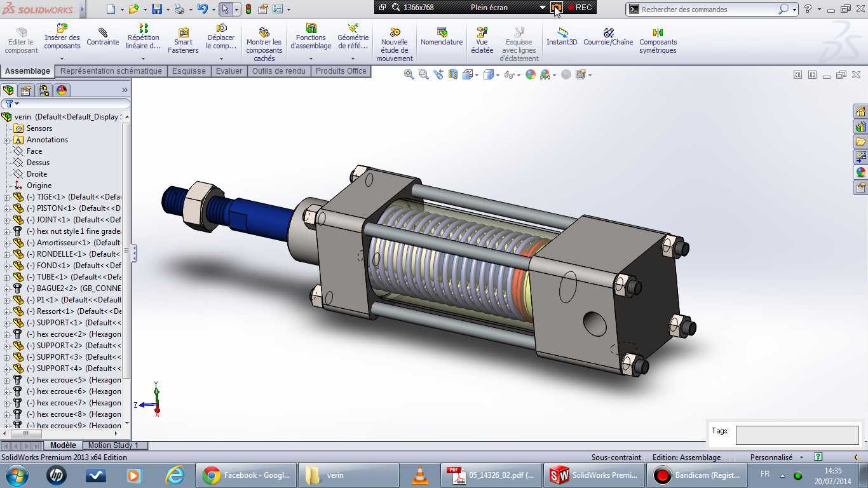
Task: Switch to Assemblage tab
Action: pyautogui.click(x=27, y=71)
